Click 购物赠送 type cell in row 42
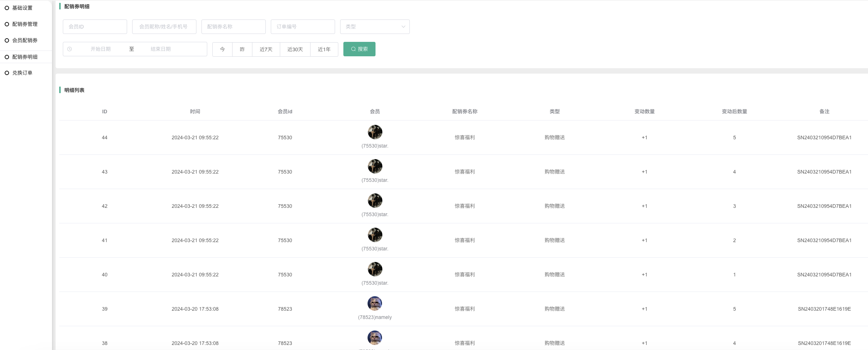 555,206
